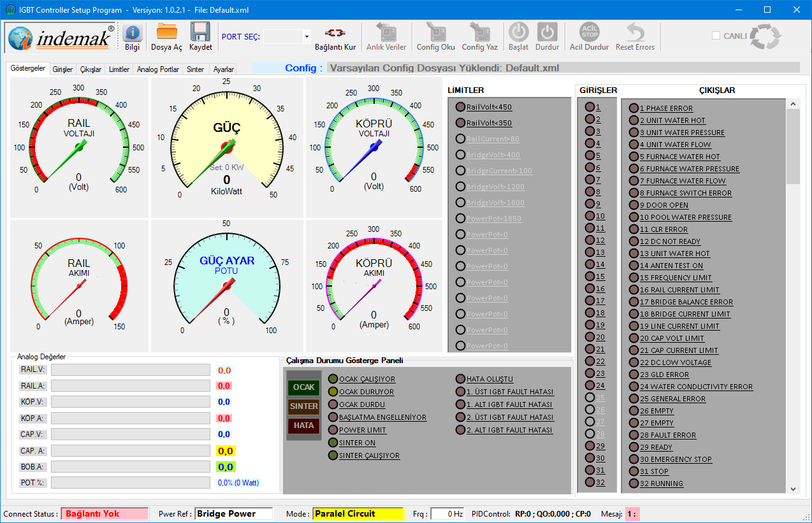The width and height of the screenshot is (812, 523).
Task: Click the RailVolt<450 limit indicator LED
Action: pos(460,107)
